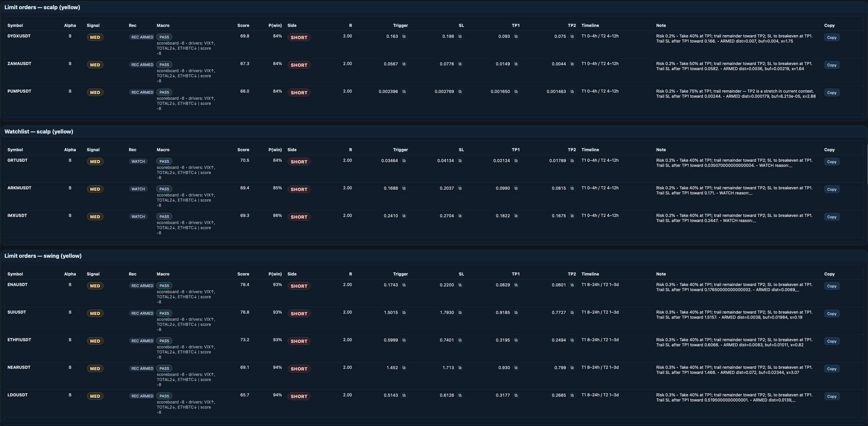Toggle the MED signal badge for ARKMUSDT
The width and height of the screenshot is (868, 426).
pyautogui.click(x=95, y=189)
